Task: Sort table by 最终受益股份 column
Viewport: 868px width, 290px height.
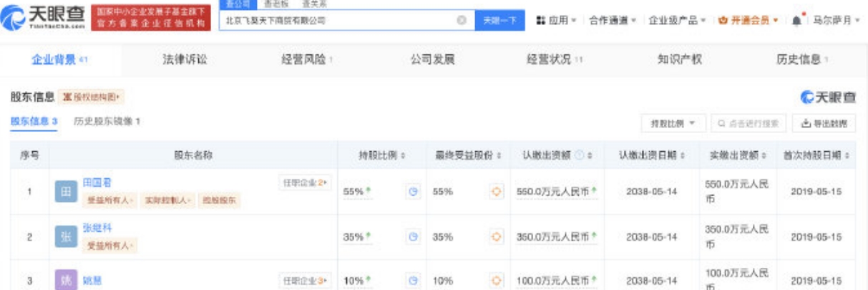Action: pos(467,155)
